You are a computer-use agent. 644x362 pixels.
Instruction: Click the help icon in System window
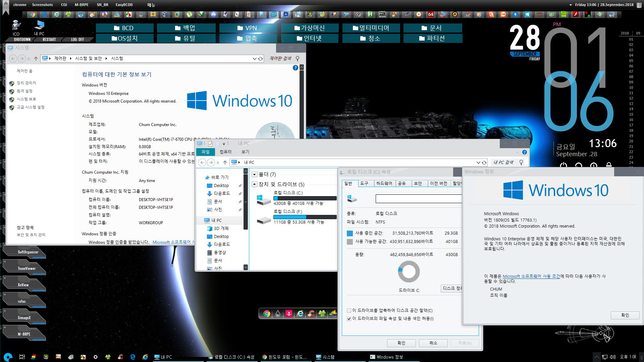(295, 68)
